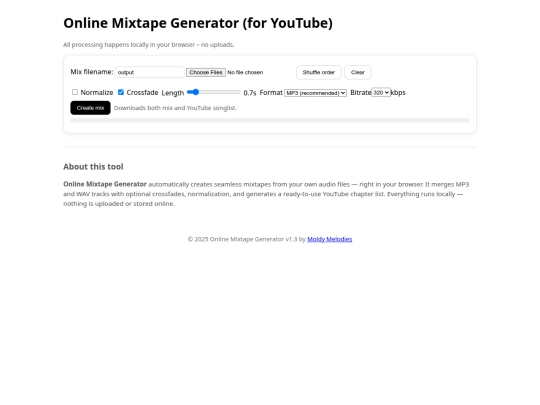Click the 'Format' label text
Image resolution: width=540 pixels, height=405 pixels.
click(271, 92)
